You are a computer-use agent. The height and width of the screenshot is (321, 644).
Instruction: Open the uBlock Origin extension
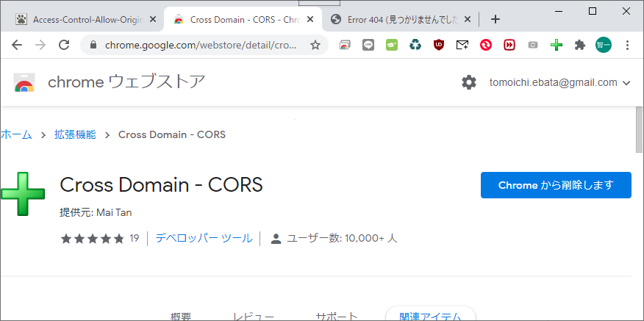click(x=439, y=45)
